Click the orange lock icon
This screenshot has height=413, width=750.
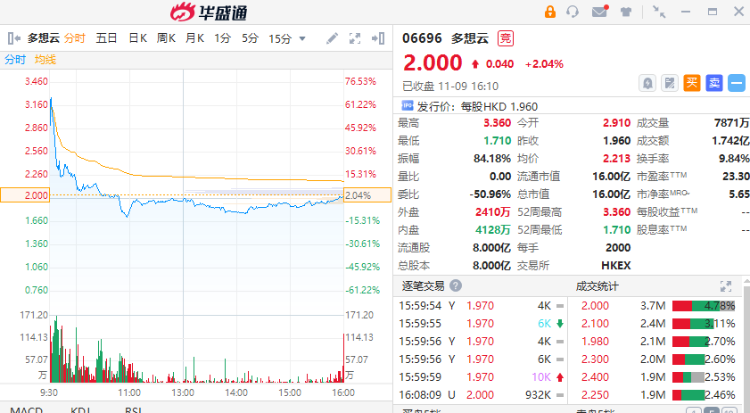pos(550,11)
